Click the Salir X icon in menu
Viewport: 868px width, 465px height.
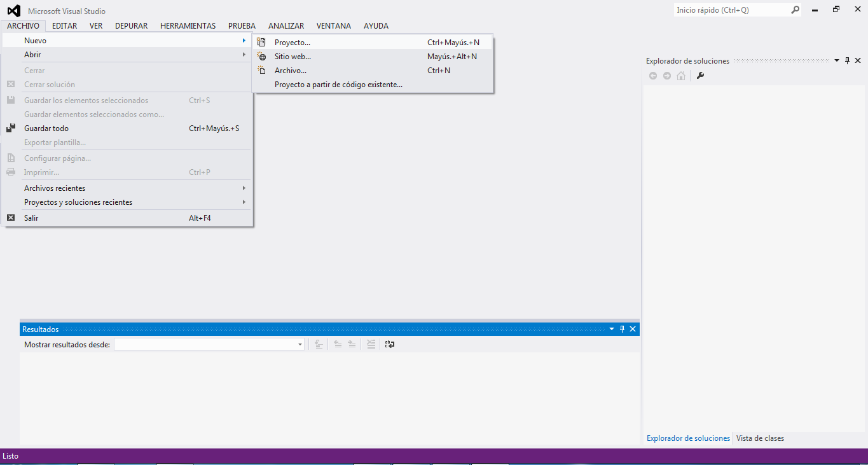[11, 218]
